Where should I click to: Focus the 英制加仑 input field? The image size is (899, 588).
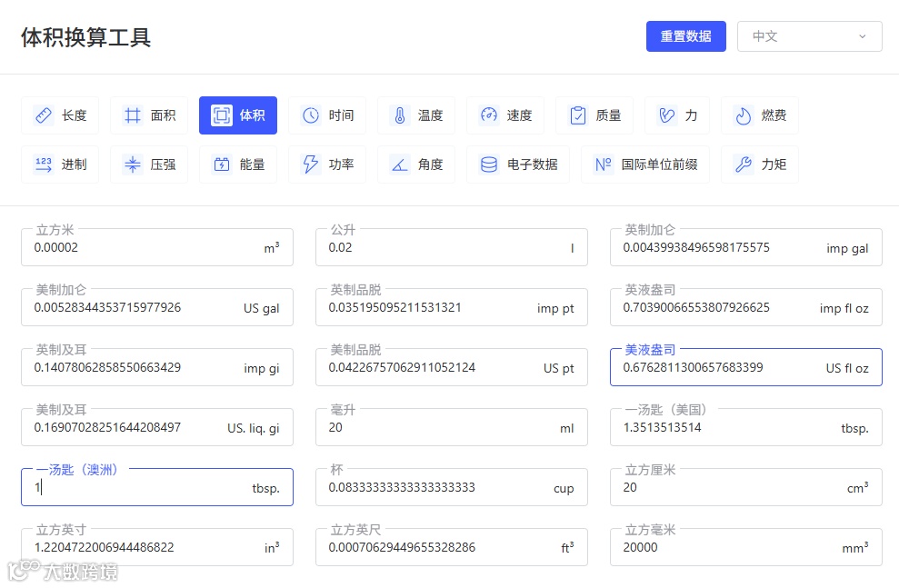click(746, 247)
